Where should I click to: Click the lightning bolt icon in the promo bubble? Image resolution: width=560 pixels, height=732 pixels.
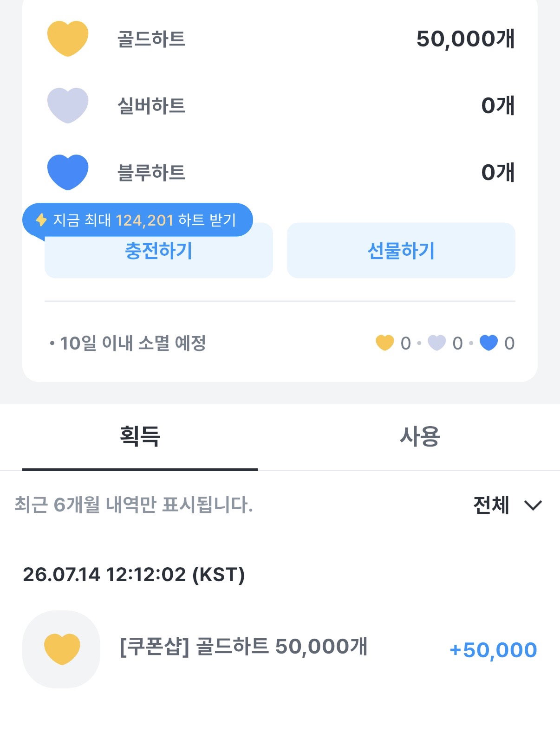point(41,220)
